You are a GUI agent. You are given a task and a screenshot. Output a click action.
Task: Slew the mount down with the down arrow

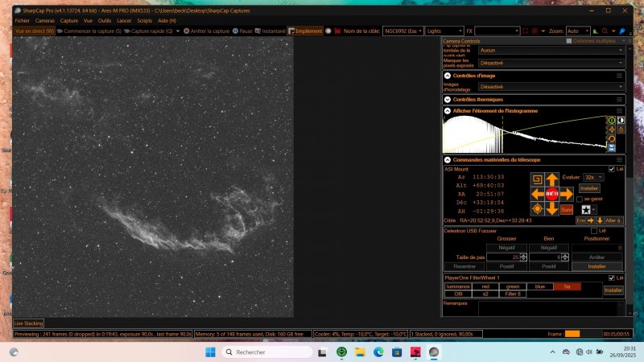pos(552,209)
